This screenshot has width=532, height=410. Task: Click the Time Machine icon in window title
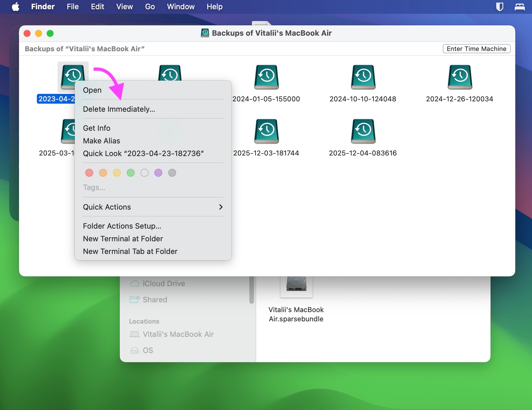click(x=205, y=33)
